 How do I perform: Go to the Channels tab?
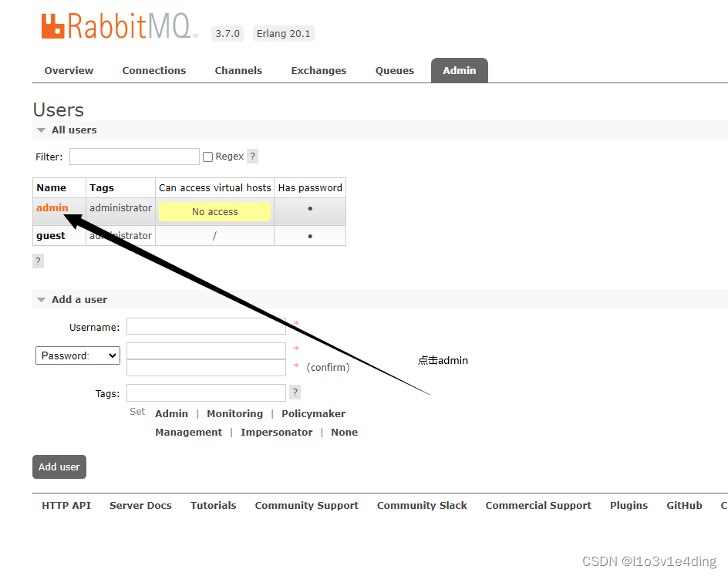(x=238, y=70)
